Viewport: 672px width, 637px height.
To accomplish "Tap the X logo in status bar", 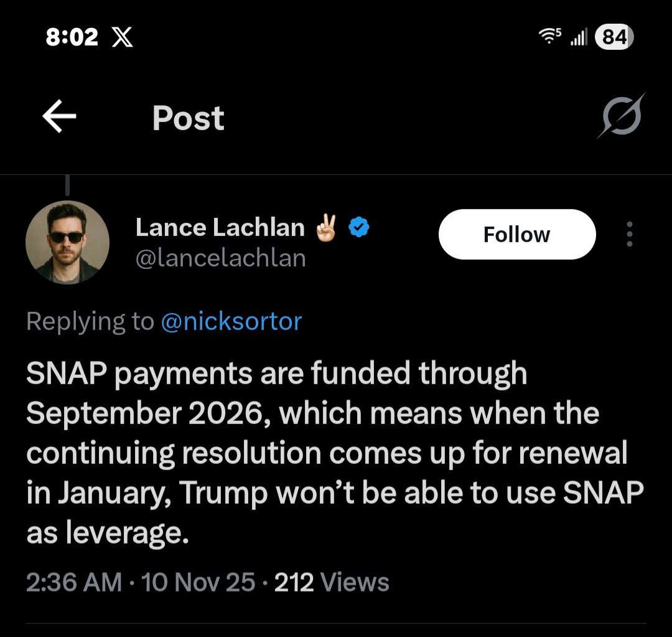I will click(x=121, y=38).
